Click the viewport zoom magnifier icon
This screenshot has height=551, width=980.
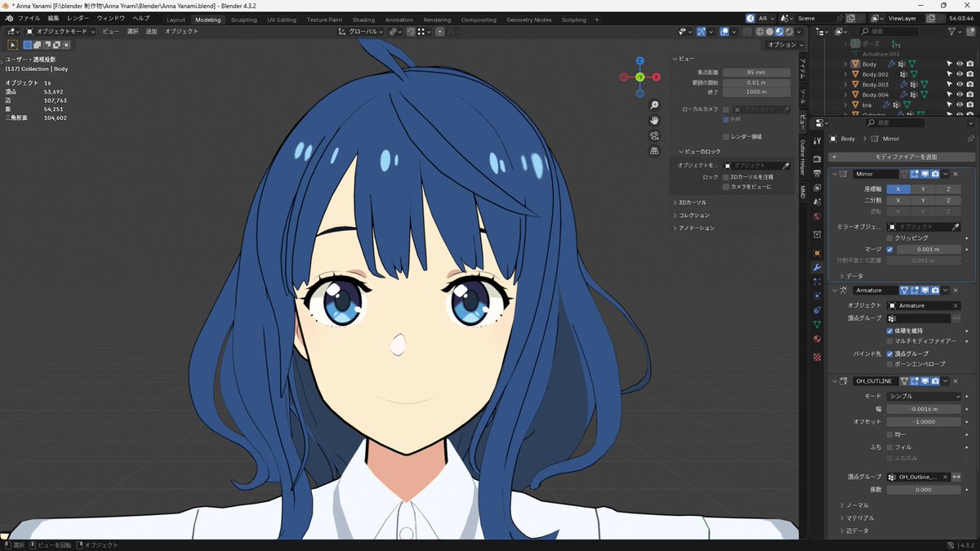click(x=654, y=105)
